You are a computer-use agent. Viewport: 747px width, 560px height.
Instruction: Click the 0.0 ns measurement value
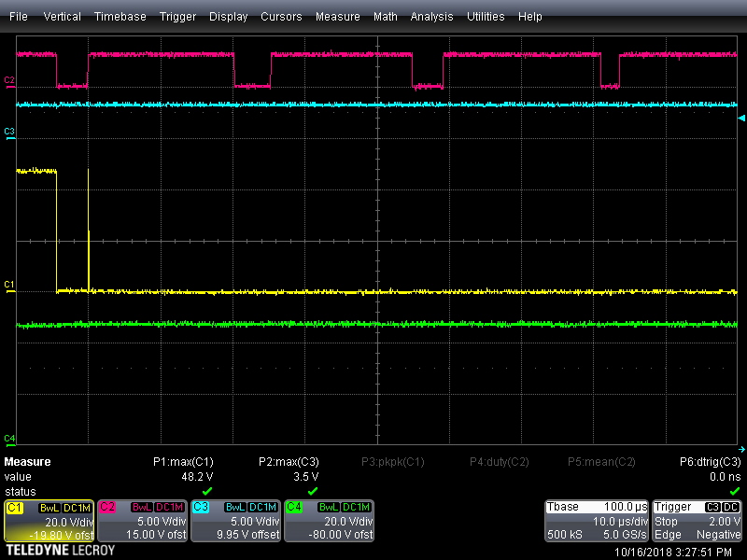tap(726, 477)
